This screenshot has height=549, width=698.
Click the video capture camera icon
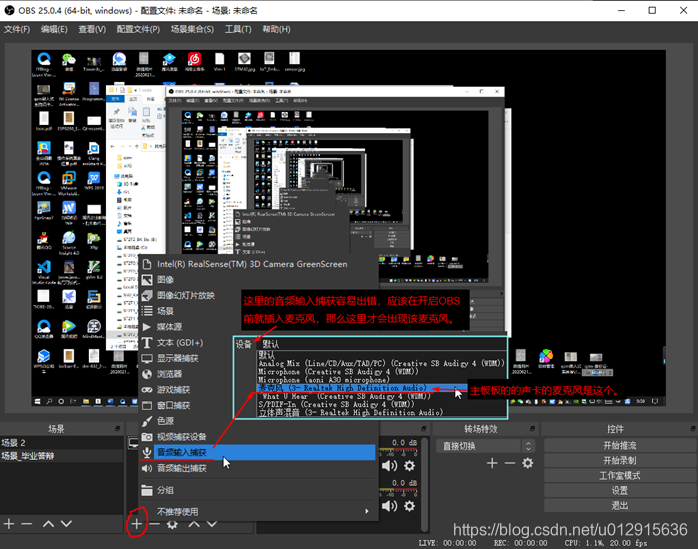[x=147, y=437]
